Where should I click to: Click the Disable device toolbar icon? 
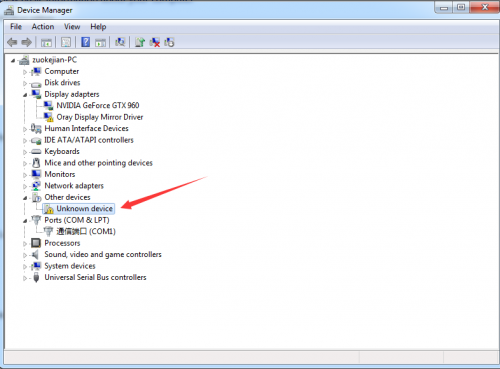coord(169,42)
